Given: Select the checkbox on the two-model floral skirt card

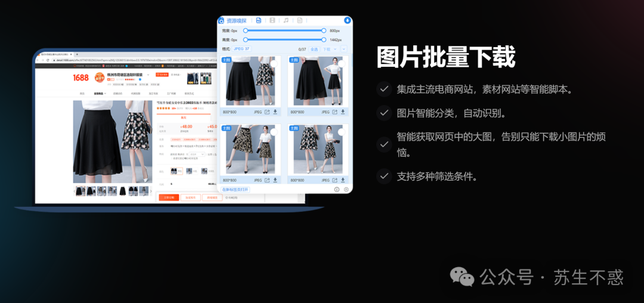Looking at the screenshot, I should click(274, 132).
